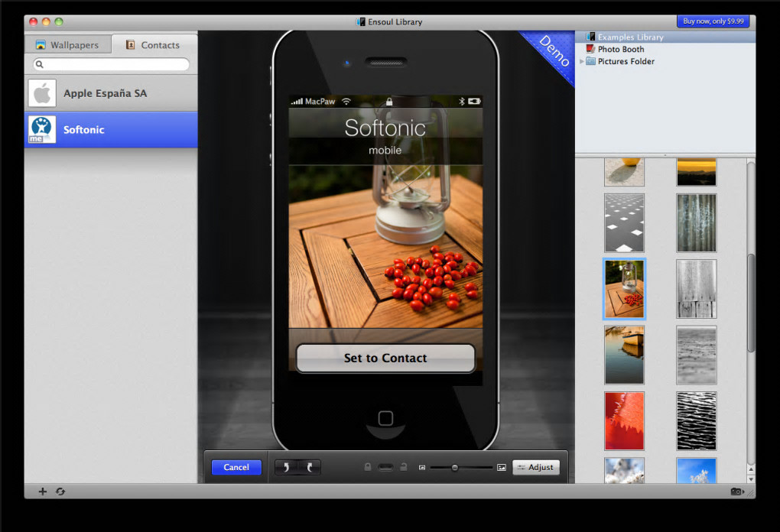This screenshot has width=780, height=532.
Task: Click the Ensoul Library title icon
Action: (x=361, y=21)
